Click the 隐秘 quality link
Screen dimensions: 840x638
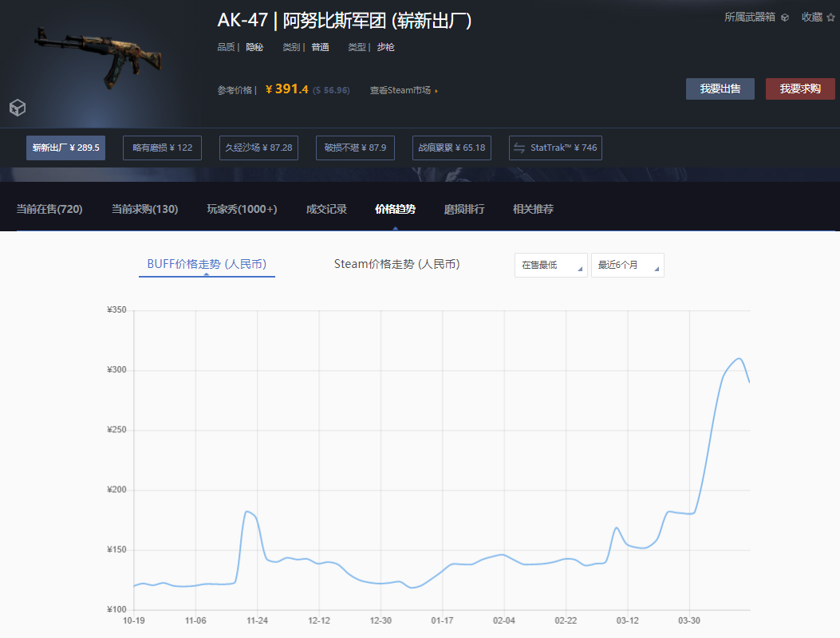click(254, 47)
